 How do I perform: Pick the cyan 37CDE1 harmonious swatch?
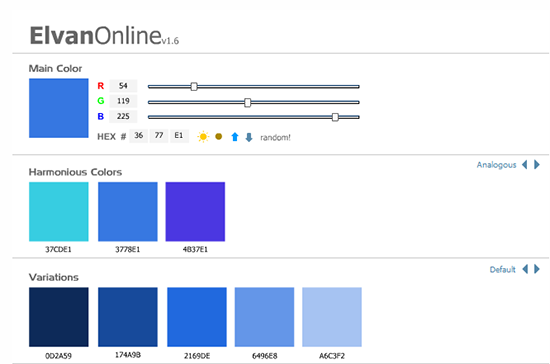59,211
